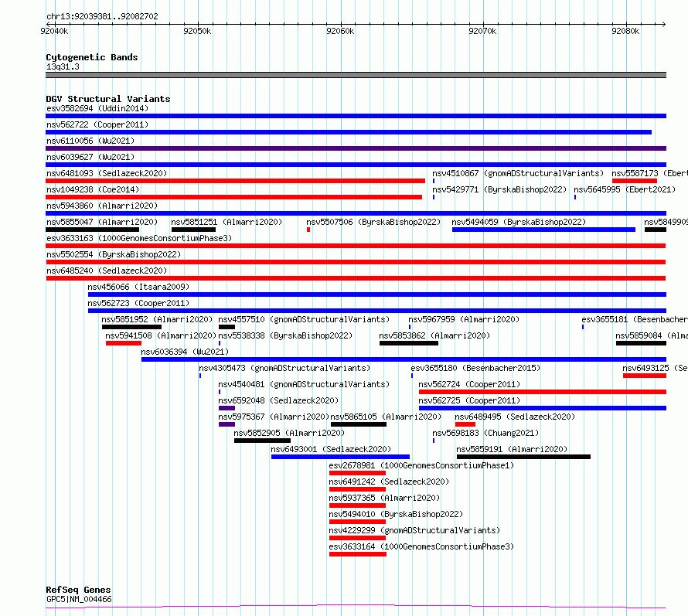This screenshot has width=688, height=616.
Task: Click the Cytogenetic Bands track title
Action: click(92, 57)
